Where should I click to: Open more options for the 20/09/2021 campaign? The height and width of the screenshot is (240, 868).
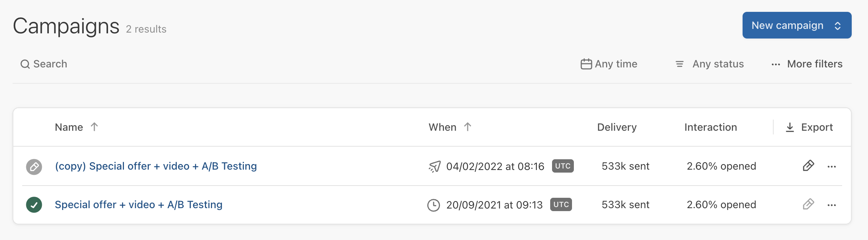pyautogui.click(x=832, y=205)
